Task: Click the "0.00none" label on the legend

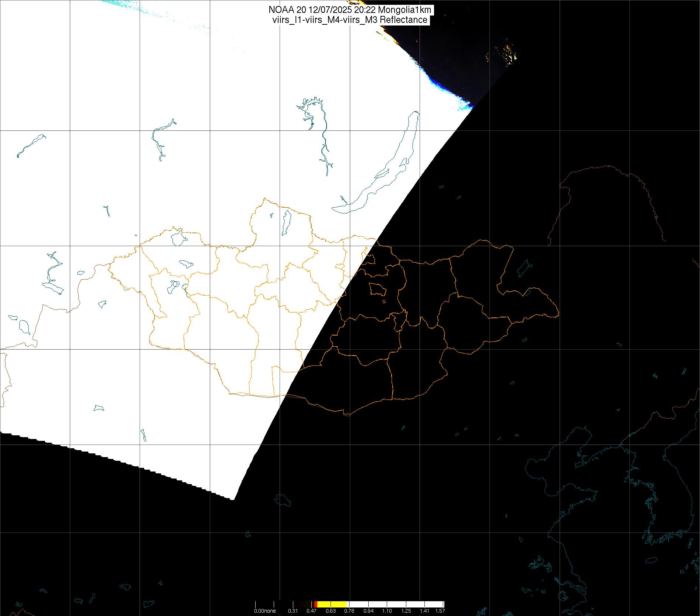Action: 265,611
